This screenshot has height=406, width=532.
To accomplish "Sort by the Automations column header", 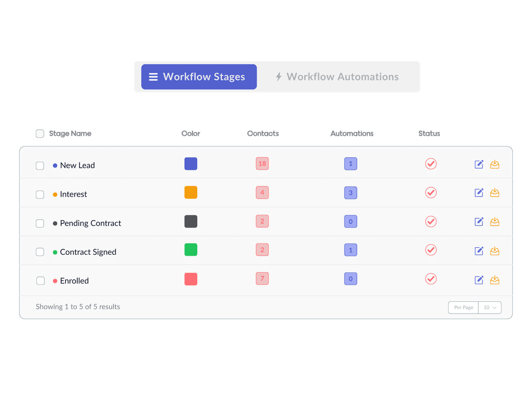I will [x=352, y=134].
